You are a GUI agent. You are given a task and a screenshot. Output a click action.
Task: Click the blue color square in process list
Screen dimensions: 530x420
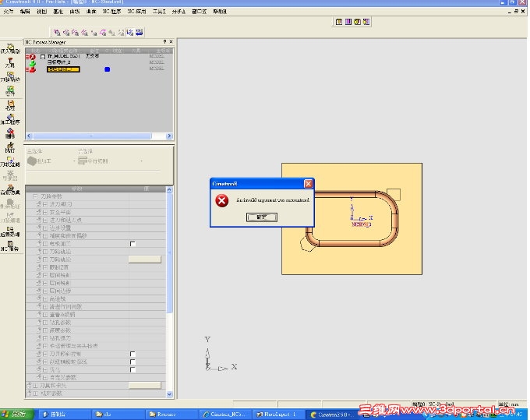pyautogui.click(x=107, y=69)
